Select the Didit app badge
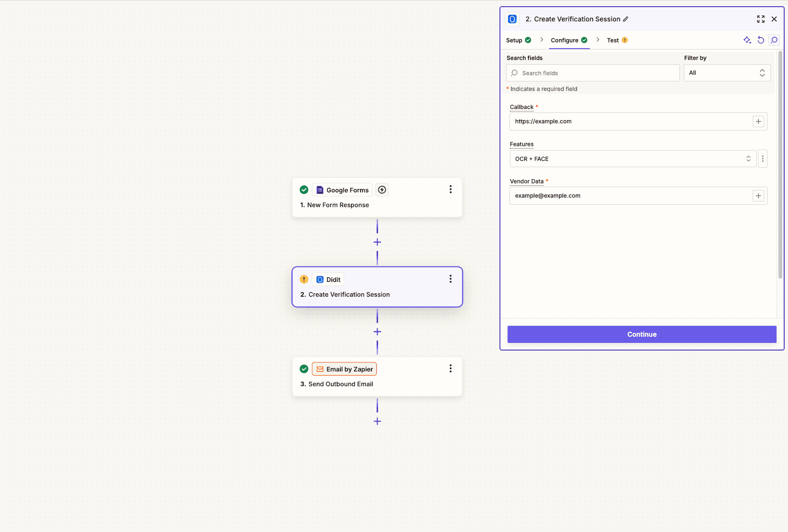 click(329, 280)
